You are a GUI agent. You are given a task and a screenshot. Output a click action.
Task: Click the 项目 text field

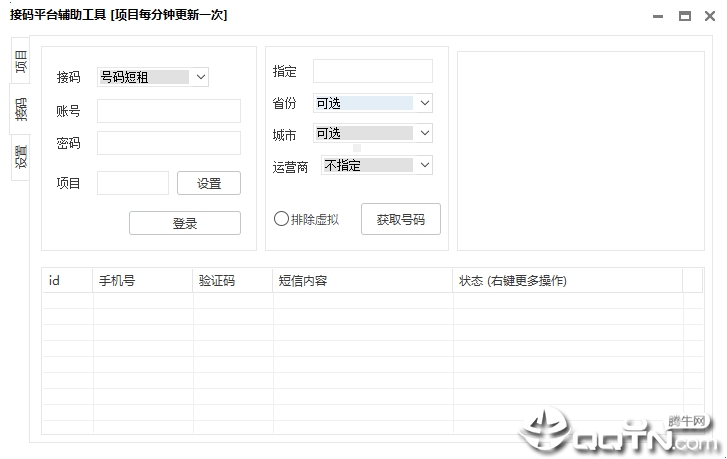click(x=133, y=183)
